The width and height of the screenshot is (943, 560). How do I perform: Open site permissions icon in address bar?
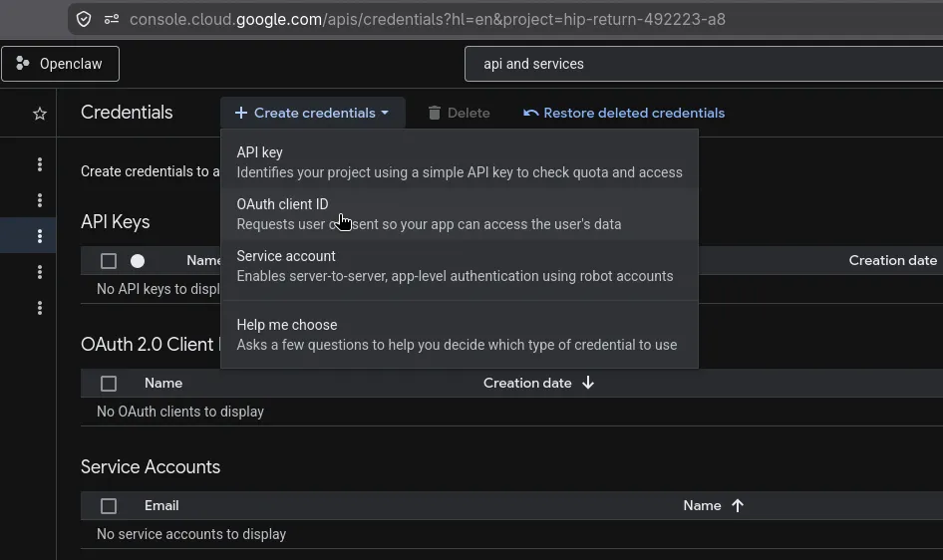coord(112,19)
